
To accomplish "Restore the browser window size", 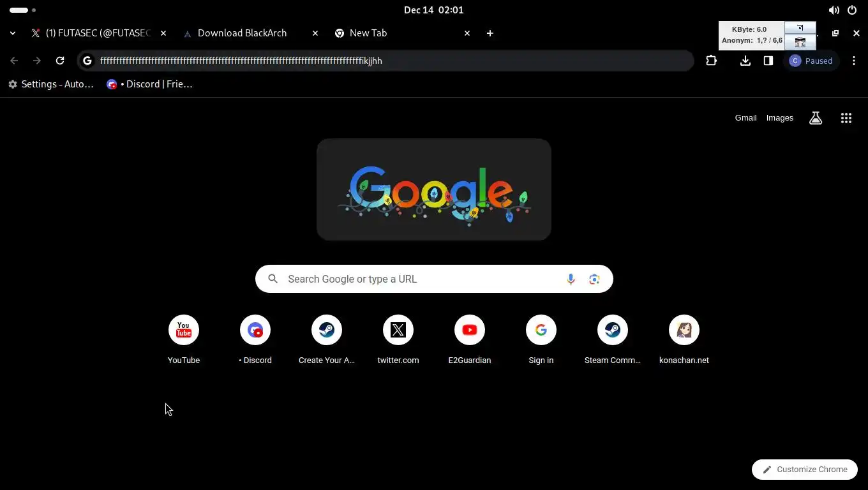I will click(x=835, y=33).
